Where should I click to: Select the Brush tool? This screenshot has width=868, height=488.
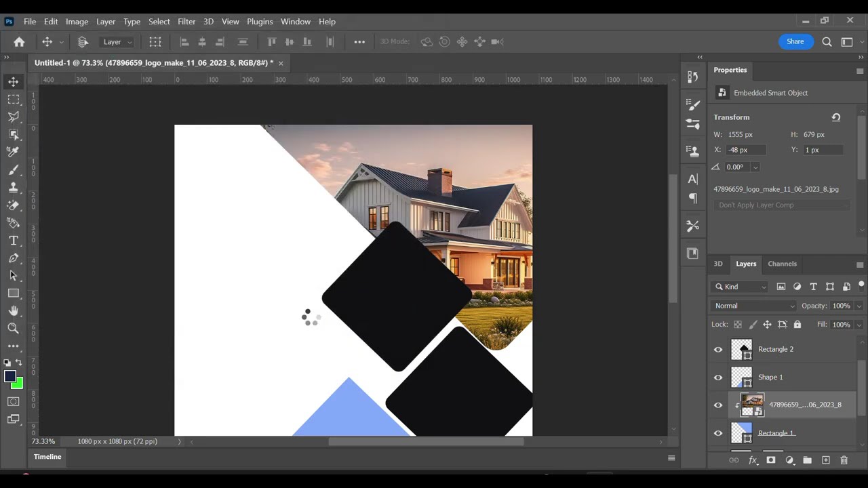(14, 170)
